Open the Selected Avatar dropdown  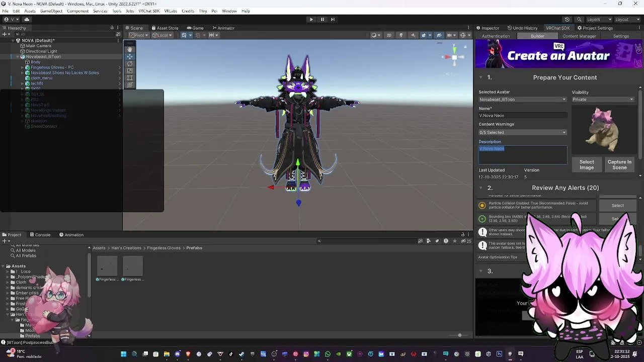[523, 100]
